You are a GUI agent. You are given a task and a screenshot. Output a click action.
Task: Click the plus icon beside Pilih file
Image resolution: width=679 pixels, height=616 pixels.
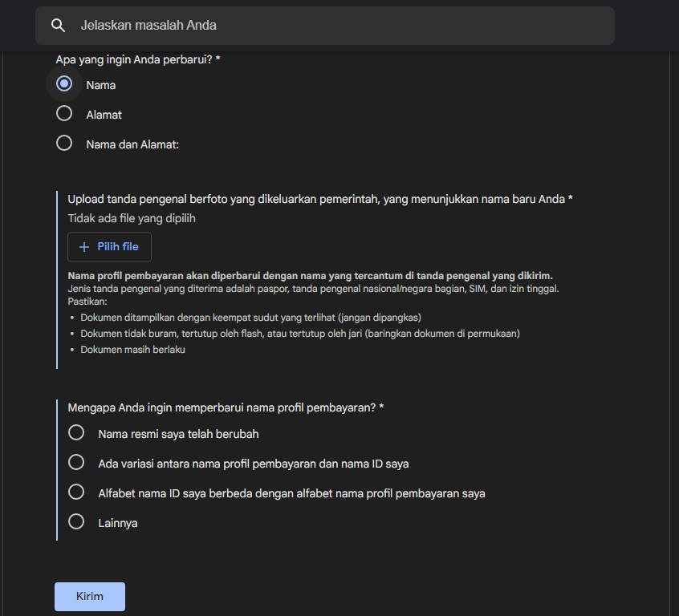[84, 247]
